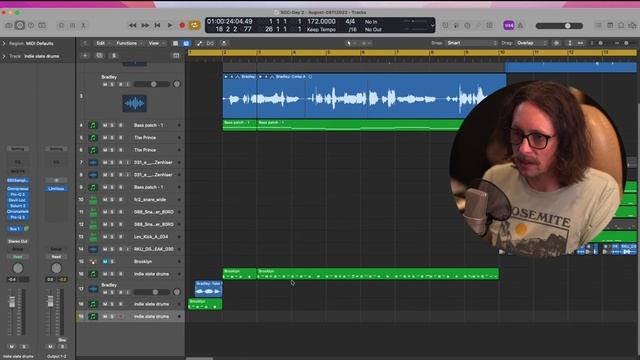Toggle the metronome click icon
The image size is (640, 360).
click(x=520, y=25)
